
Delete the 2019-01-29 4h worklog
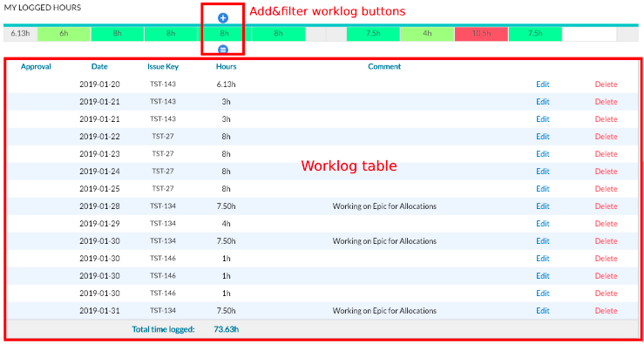pyautogui.click(x=607, y=223)
